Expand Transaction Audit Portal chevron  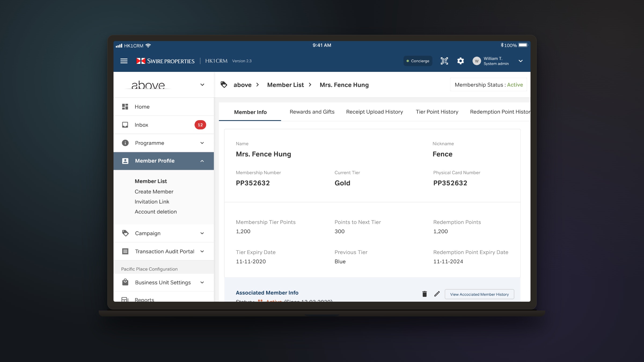pyautogui.click(x=202, y=251)
